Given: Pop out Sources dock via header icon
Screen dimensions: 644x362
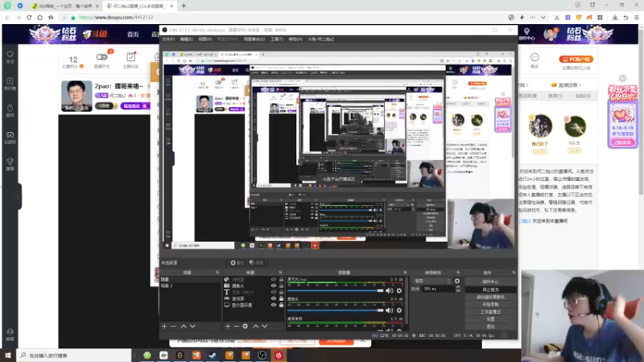Looking at the screenshot, I should point(280,273).
